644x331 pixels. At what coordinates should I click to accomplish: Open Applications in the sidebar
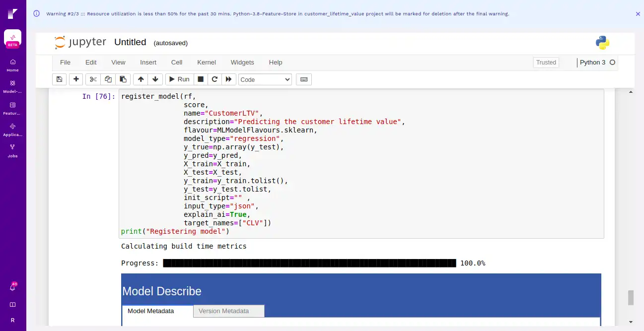click(12, 130)
